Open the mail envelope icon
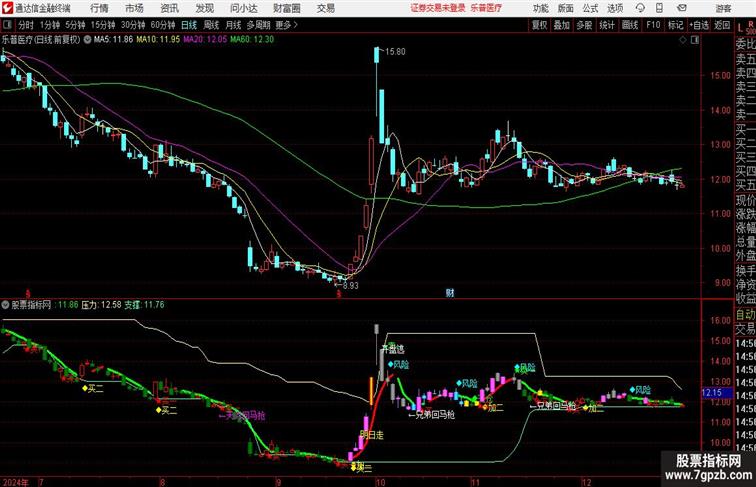The height and width of the screenshot is (487, 756). pyautogui.click(x=682, y=8)
